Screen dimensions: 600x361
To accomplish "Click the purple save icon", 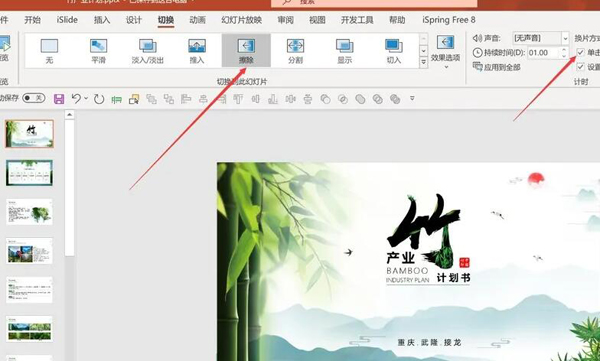I will pos(59,99).
